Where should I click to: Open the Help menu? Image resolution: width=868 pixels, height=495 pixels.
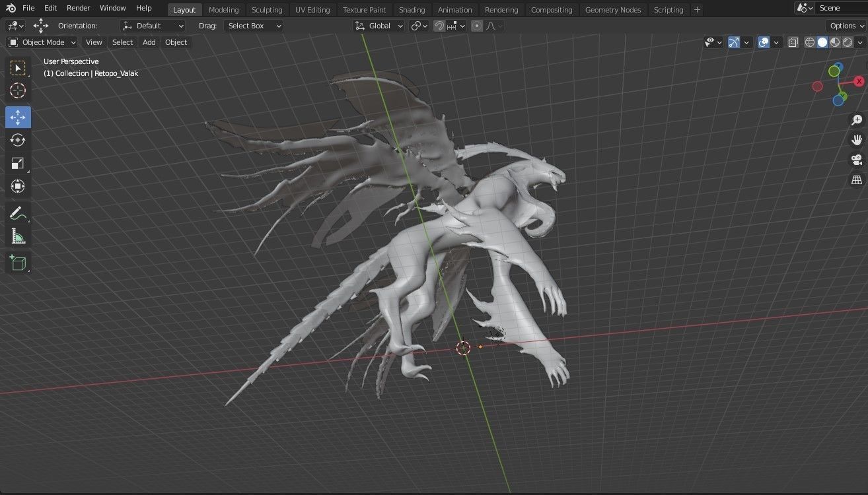[143, 8]
